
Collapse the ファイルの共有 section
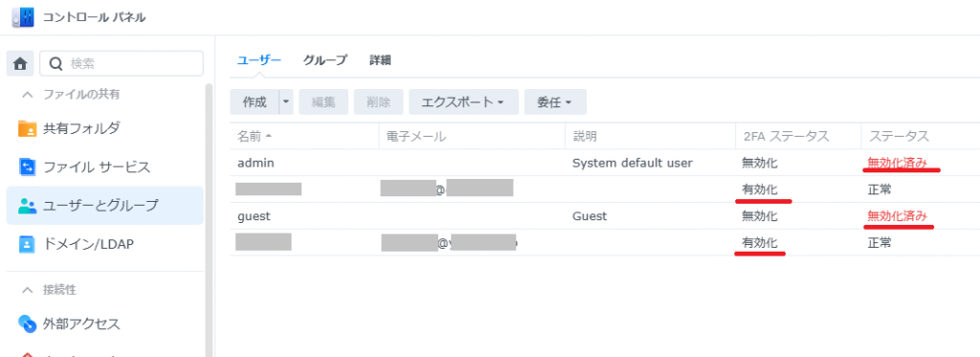[27, 95]
